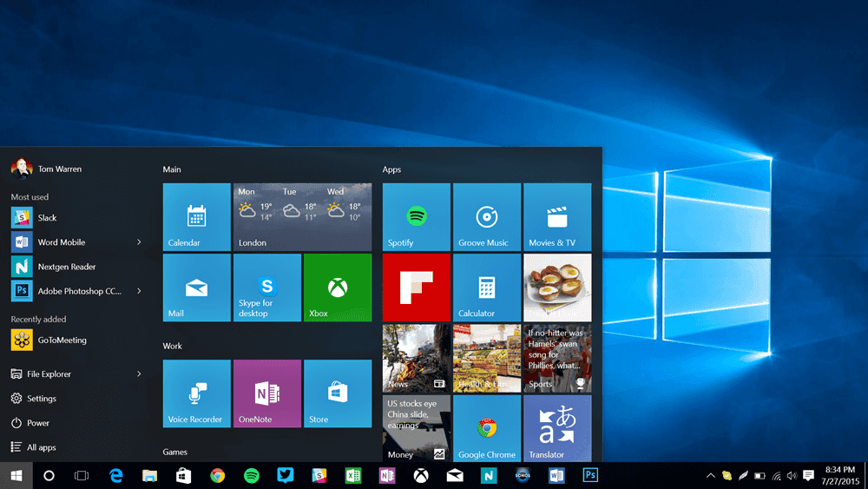Open Mail from the taskbar
Viewport: 868px width, 489px height.
pyautogui.click(x=455, y=476)
